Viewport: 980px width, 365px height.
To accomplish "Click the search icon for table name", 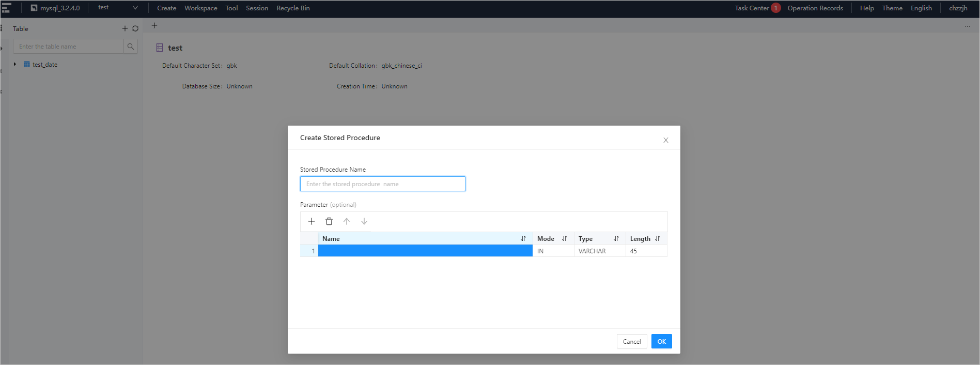I will click(x=131, y=47).
